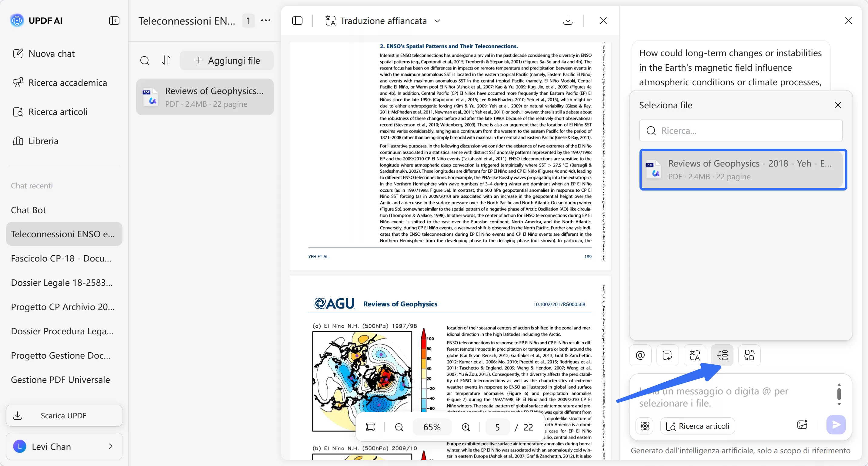
Task: Switch to the Teleconnessioni ENSO chat
Action: [64, 234]
